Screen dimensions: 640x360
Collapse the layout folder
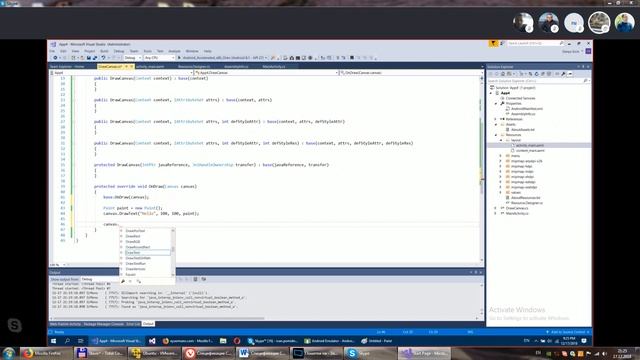(501, 140)
